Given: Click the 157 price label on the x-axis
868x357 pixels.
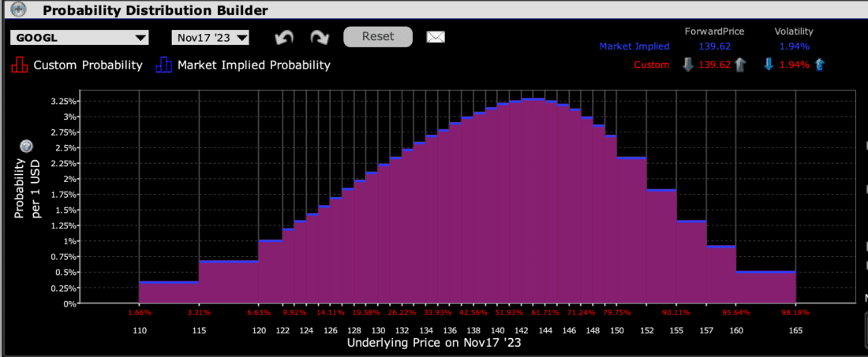Looking at the screenshot, I should 706,330.
